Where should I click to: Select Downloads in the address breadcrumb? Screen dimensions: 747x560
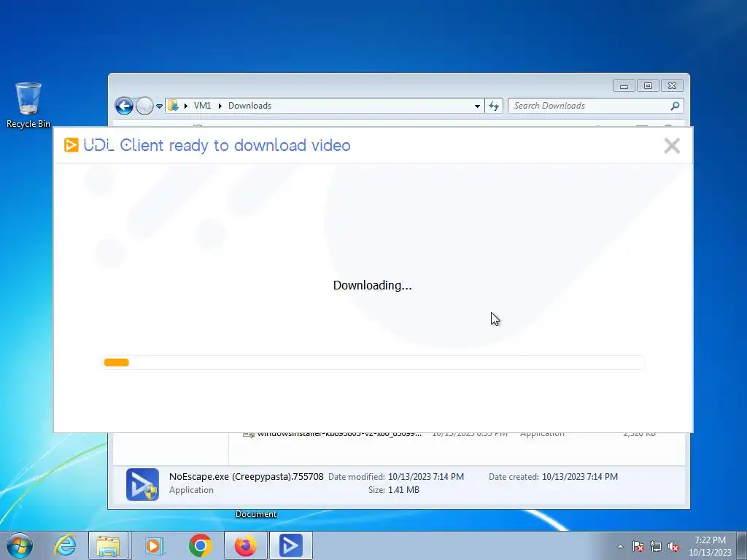249,106
